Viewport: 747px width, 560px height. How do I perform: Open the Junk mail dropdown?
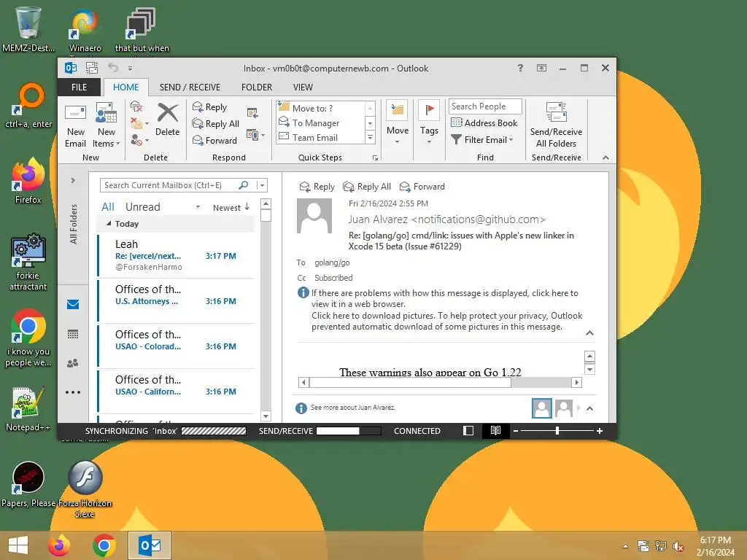pyautogui.click(x=139, y=140)
